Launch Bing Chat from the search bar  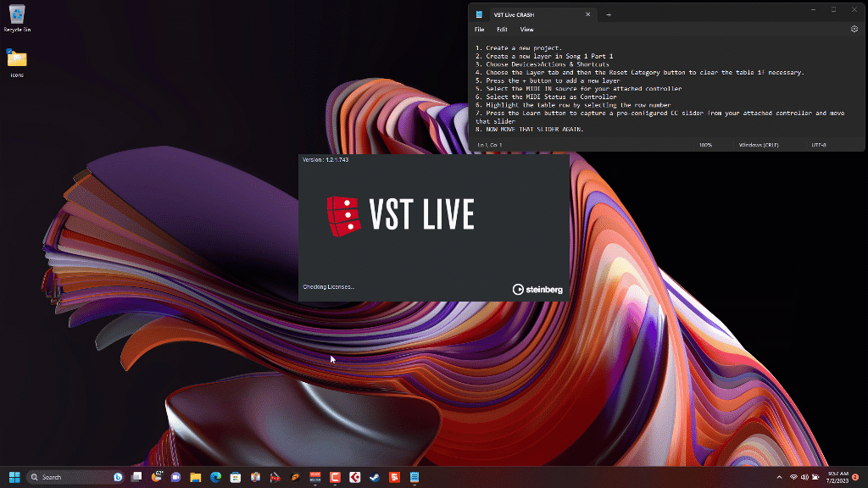pos(116,477)
